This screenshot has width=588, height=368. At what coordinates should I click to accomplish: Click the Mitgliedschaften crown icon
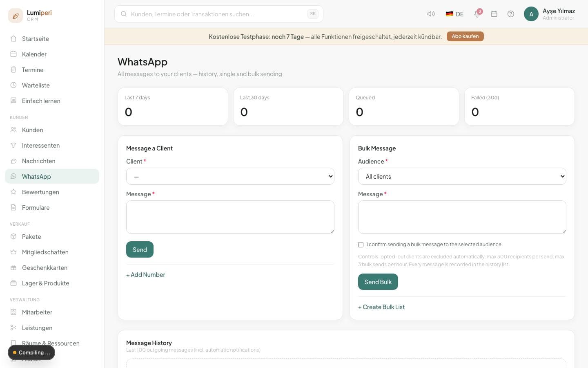click(13, 252)
